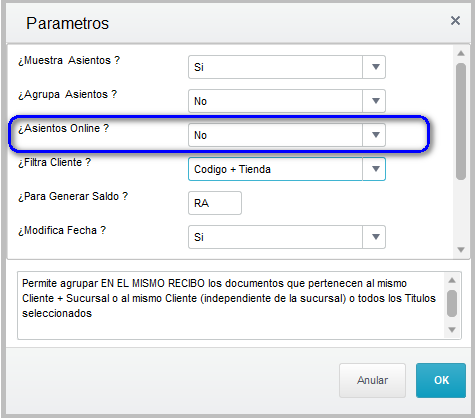
Task: Select the Codigo + Tienda combo box
Action: (x=287, y=169)
